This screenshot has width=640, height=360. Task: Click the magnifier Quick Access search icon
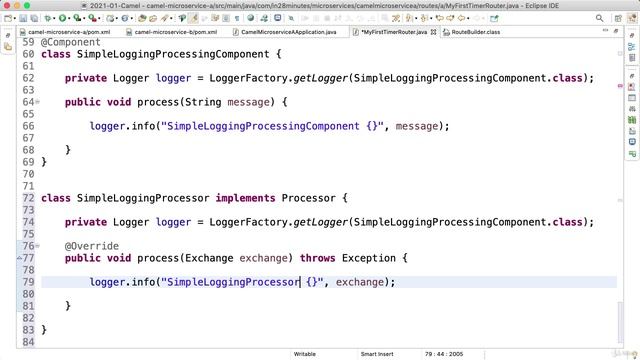[x=600, y=18]
